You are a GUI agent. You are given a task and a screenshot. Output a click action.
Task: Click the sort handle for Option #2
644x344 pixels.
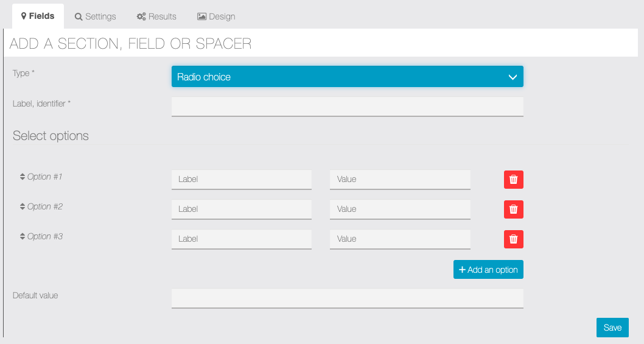(23, 207)
